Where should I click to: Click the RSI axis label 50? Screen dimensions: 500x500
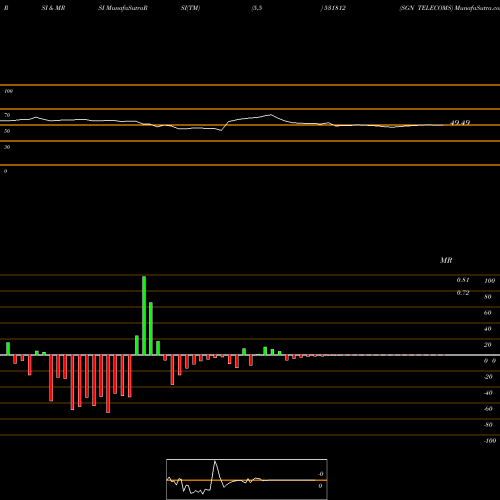[x=7, y=131]
